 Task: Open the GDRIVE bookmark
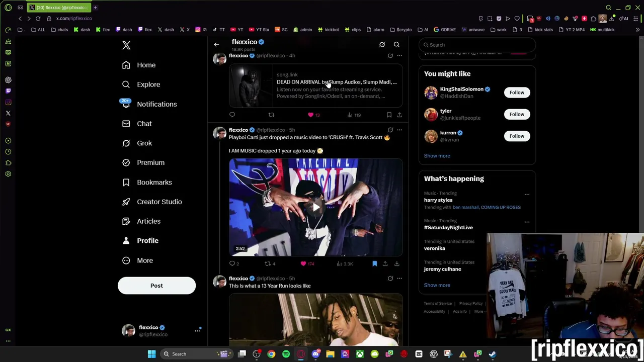(x=445, y=30)
